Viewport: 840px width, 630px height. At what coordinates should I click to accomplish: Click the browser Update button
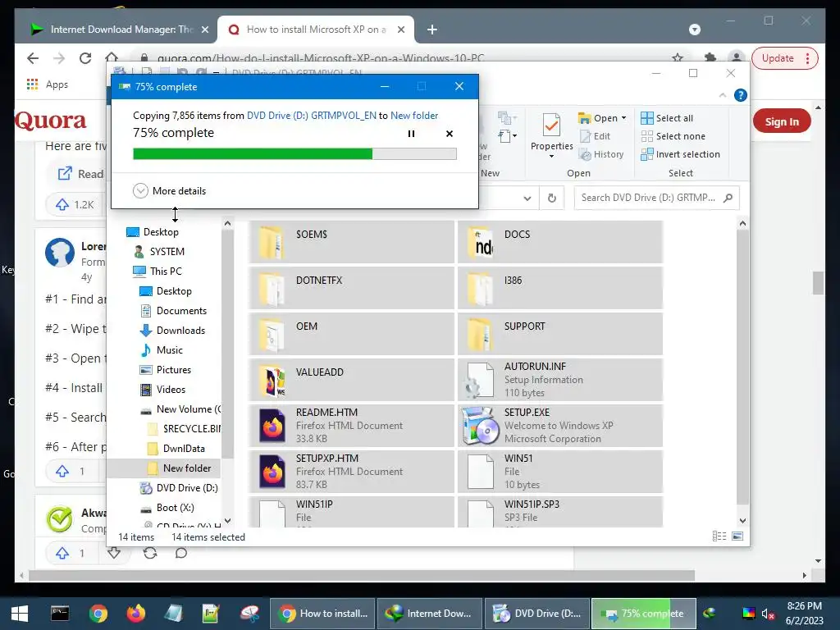784,58
